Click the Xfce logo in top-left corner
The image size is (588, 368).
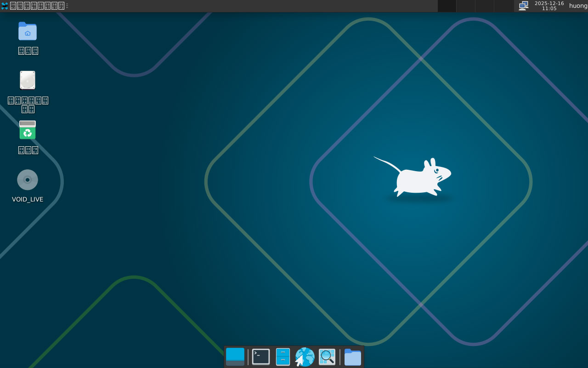point(5,6)
